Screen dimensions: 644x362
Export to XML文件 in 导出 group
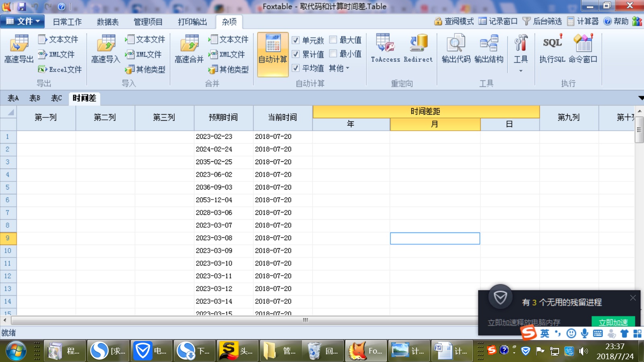pyautogui.click(x=56, y=54)
